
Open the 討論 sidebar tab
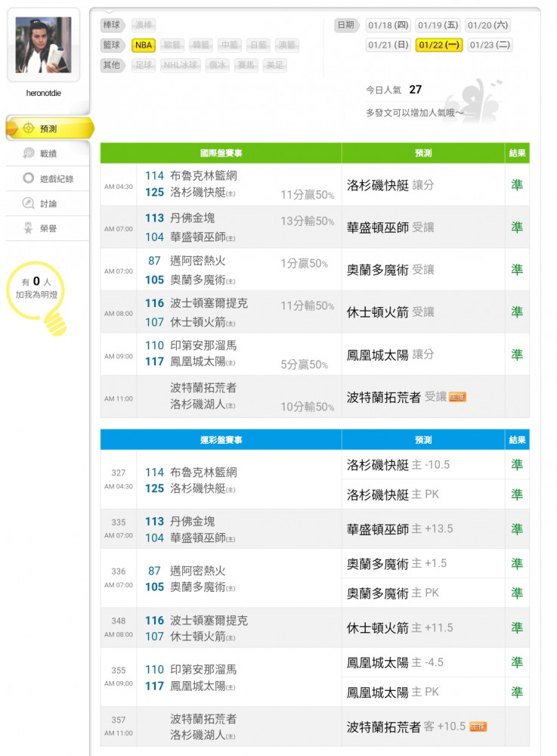[47, 203]
